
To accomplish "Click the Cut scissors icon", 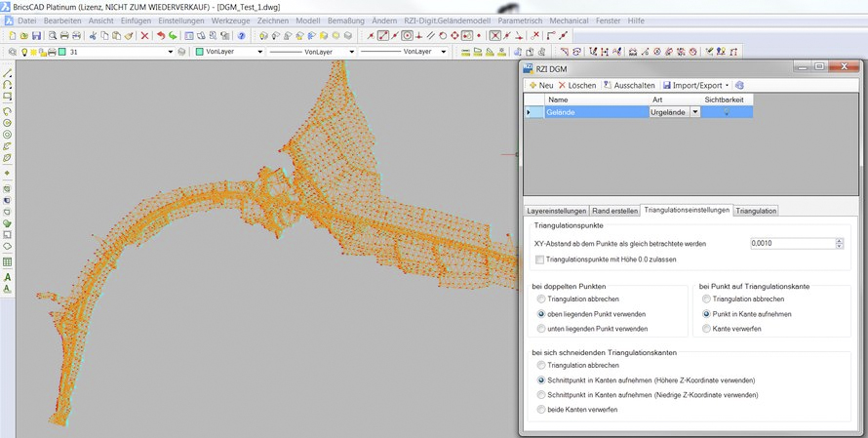I will (93, 35).
